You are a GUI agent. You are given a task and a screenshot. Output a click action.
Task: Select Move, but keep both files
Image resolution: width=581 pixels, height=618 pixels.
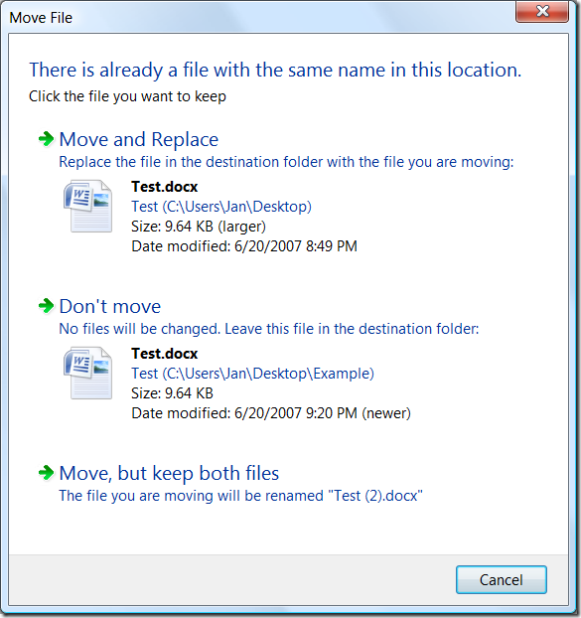coord(169,473)
